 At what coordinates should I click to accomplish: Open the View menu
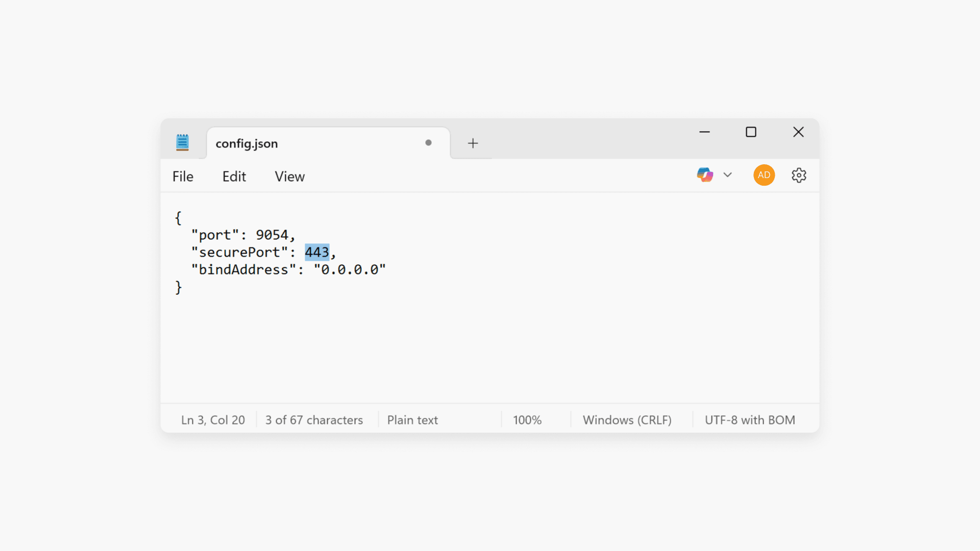289,176
